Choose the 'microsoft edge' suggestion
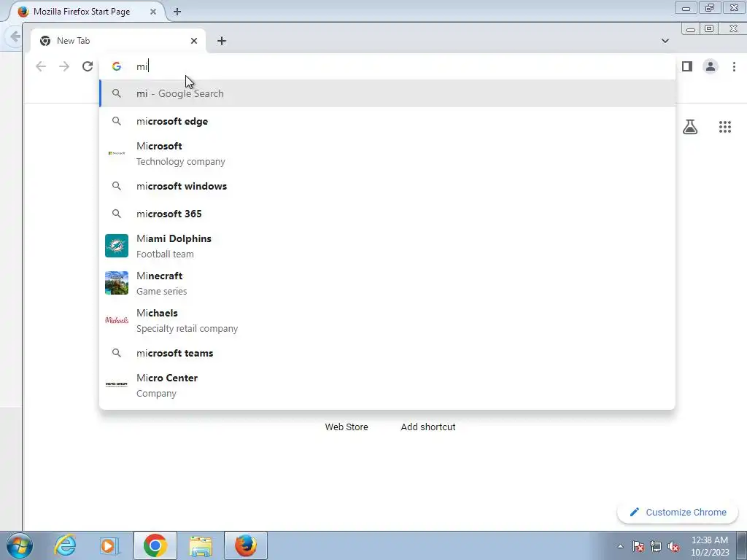This screenshot has height=560, width=747. [x=387, y=121]
